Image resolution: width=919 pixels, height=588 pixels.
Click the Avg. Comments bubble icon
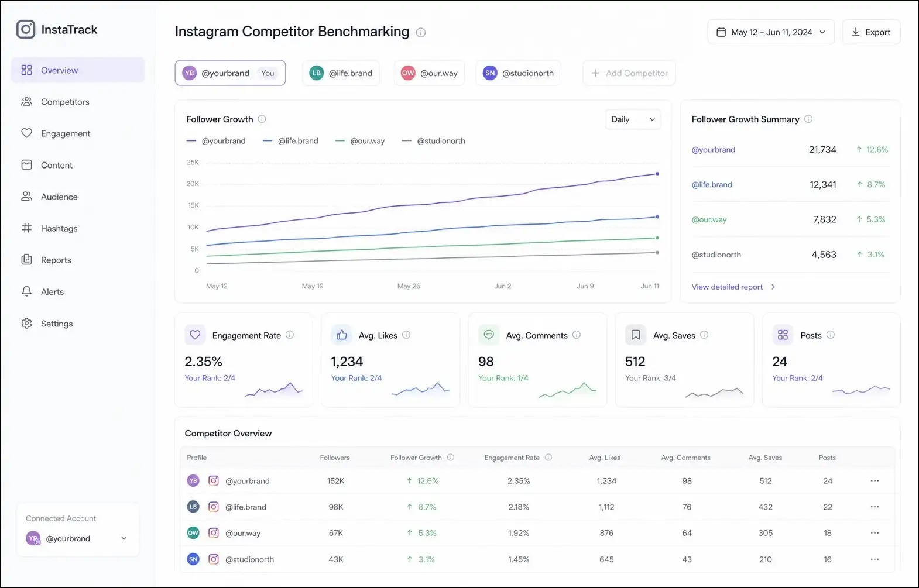pos(489,335)
